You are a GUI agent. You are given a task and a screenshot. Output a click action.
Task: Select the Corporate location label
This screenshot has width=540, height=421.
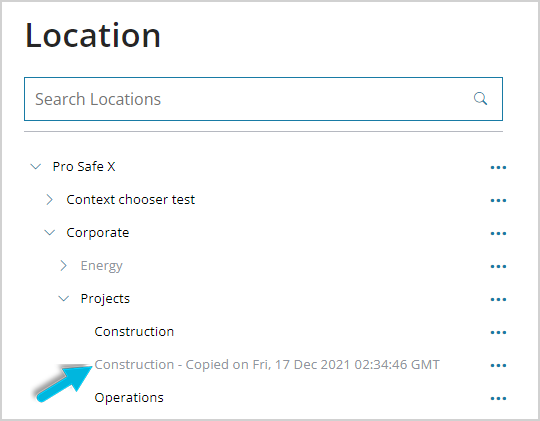[x=98, y=233]
